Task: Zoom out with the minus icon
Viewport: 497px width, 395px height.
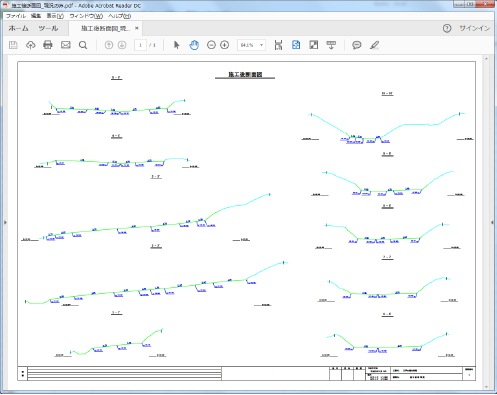Action: coord(211,45)
